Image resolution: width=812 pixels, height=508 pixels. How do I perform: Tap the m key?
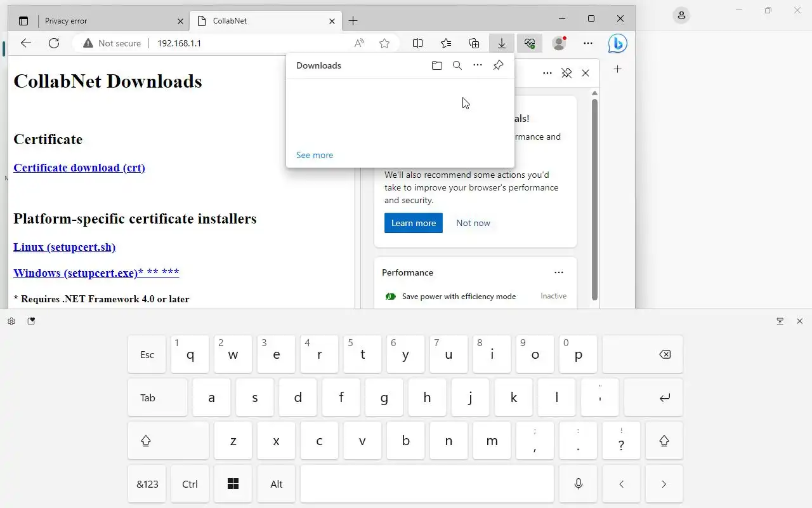[492, 441]
